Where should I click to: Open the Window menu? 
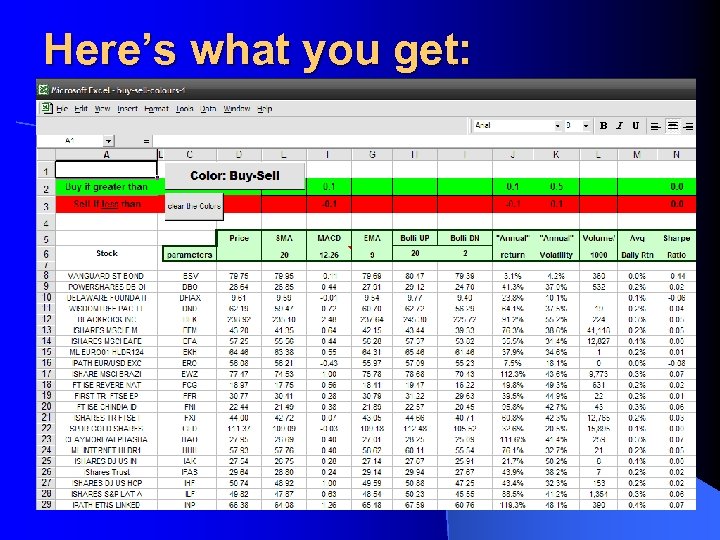[x=236, y=109]
